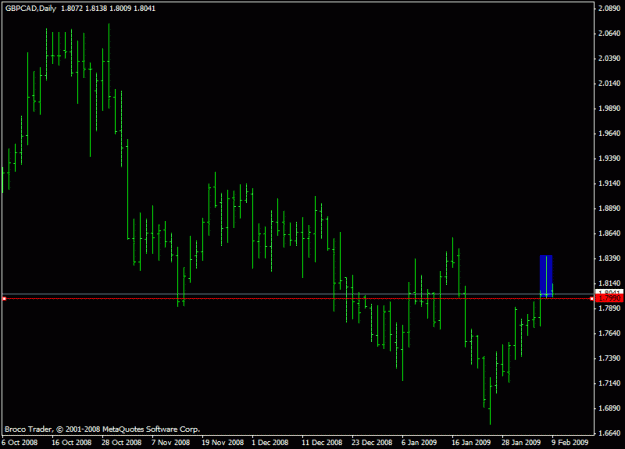
Task: Click the low value 1.8009 in header
Action: click(x=120, y=8)
